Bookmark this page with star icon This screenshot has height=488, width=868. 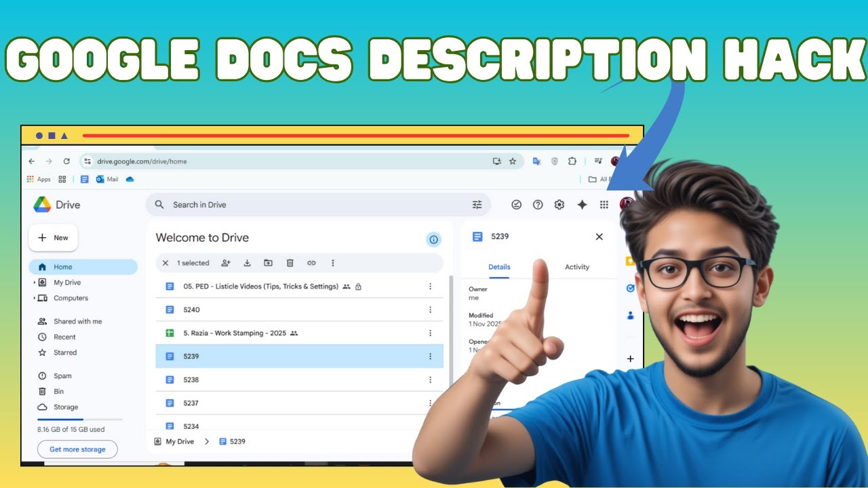point(513,161)
